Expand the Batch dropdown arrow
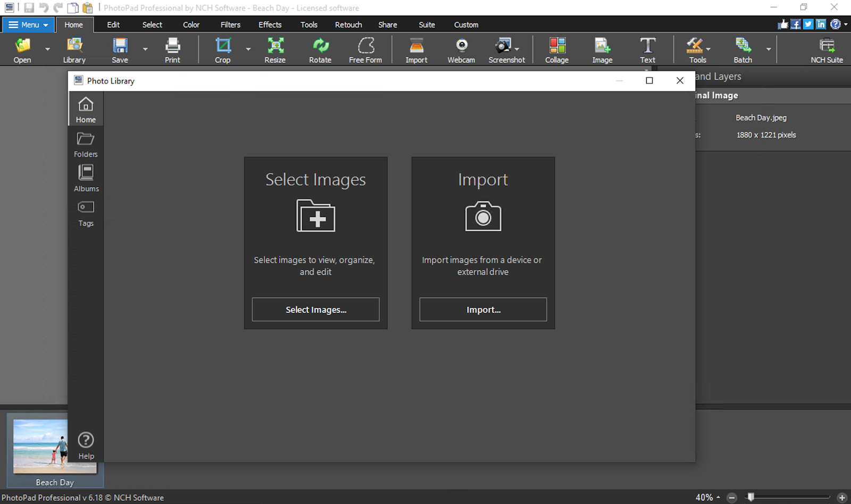 pyautogui.click(x=769, y=49)
